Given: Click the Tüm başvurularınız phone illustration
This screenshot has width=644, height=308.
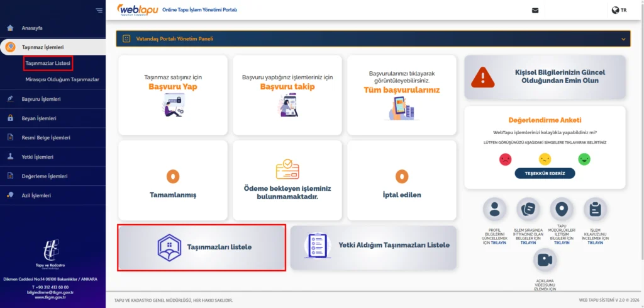Looking at the screenshot, I should point(402,108).
